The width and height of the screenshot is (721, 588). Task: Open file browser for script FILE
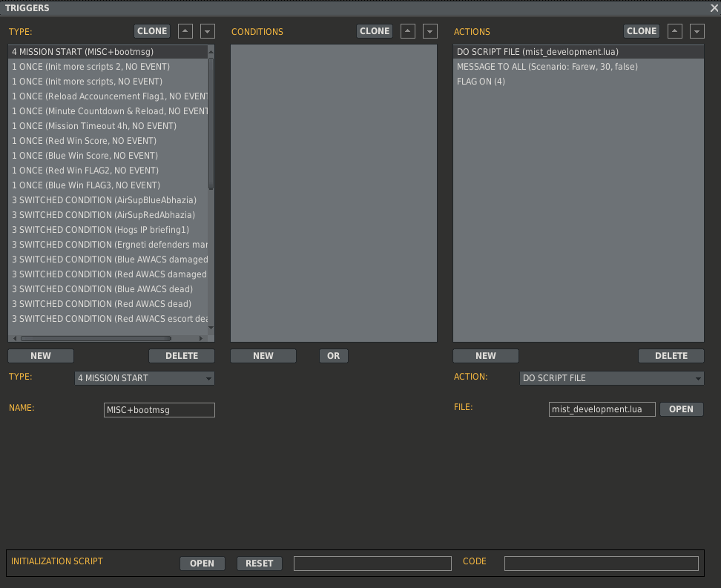(x=682, y=409)
